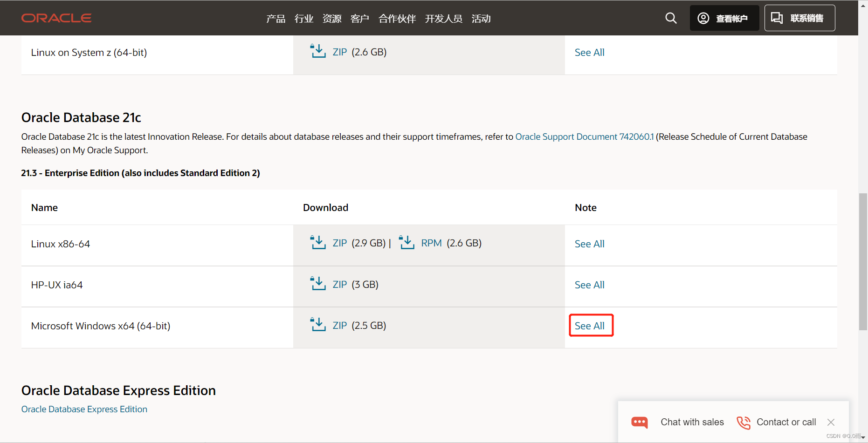Open the 开发人员 menu
Image resolution: width=868 pixels, height=443 pixels.
tap(444, 19)
